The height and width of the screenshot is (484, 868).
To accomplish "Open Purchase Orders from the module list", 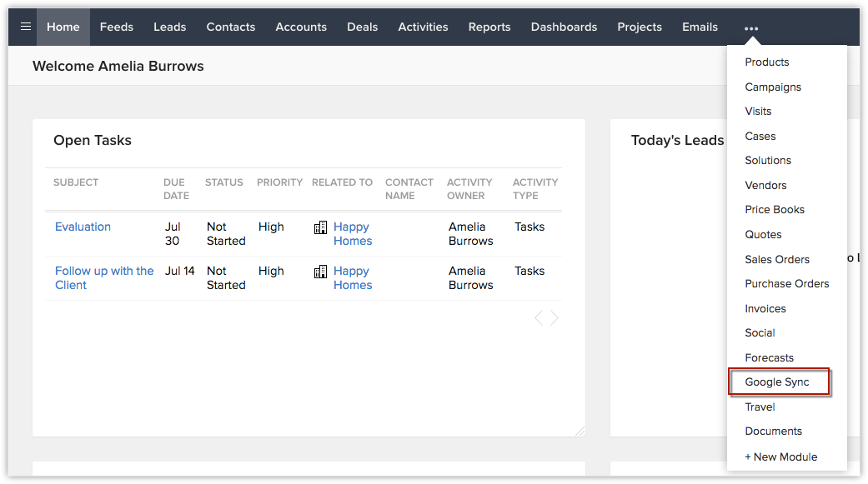I will click(786, 283).
